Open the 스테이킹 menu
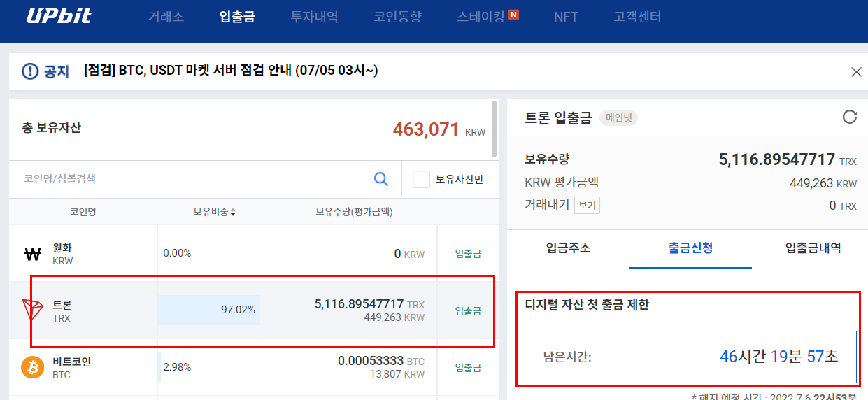This screenshot has height=400, width=868. click(481, 17)
